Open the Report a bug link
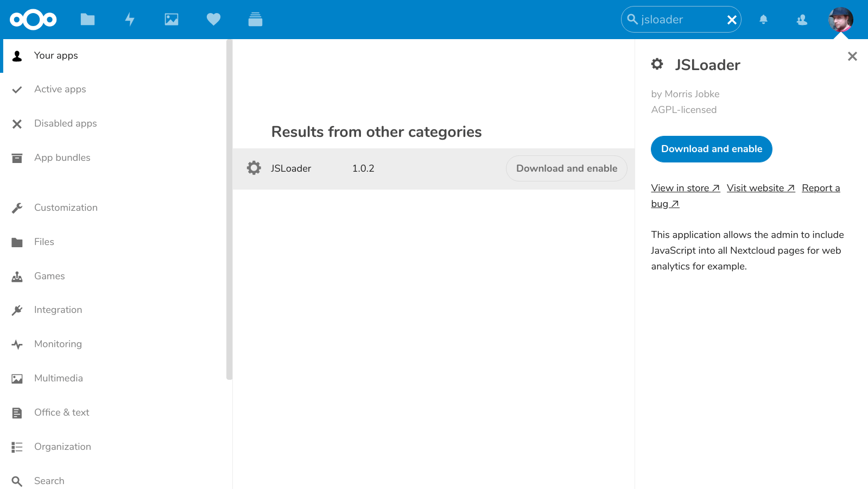Image resolution: width=868 pixels, height=489 pixels. [821, 188]
